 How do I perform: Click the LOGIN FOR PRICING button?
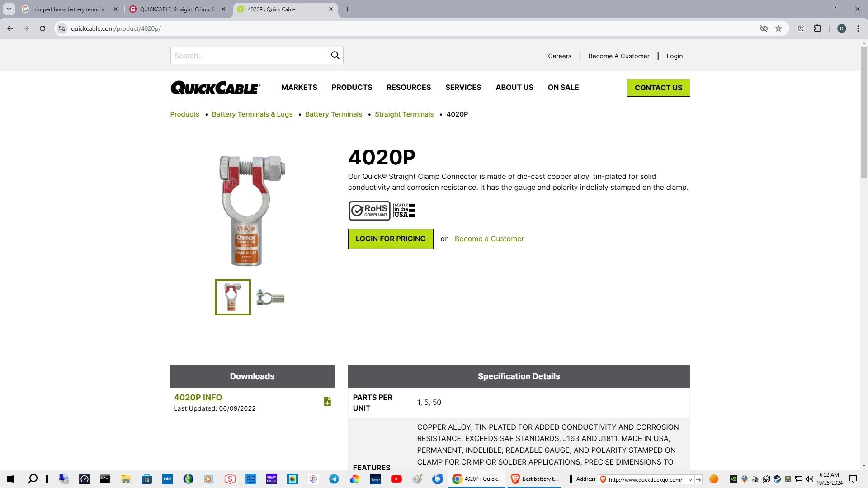390,239
